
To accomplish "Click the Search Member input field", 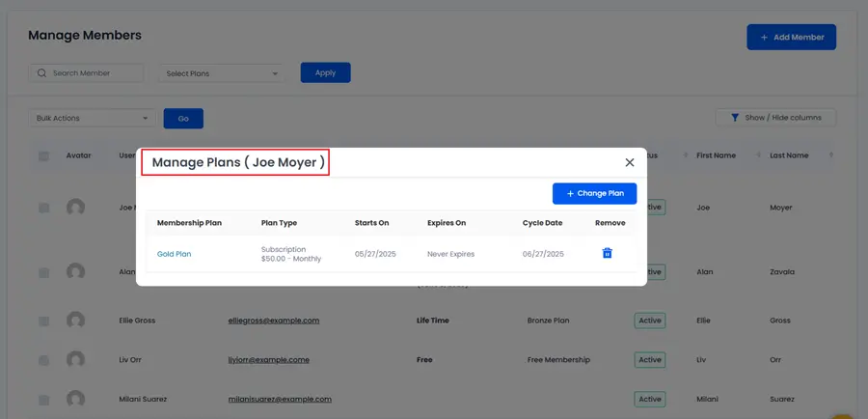I will [x=86, y=73].
